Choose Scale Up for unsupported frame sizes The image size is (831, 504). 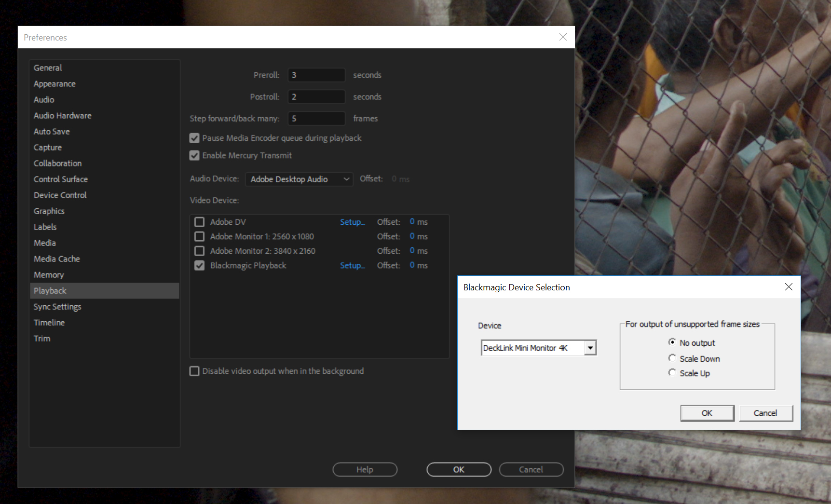[672, 372]
